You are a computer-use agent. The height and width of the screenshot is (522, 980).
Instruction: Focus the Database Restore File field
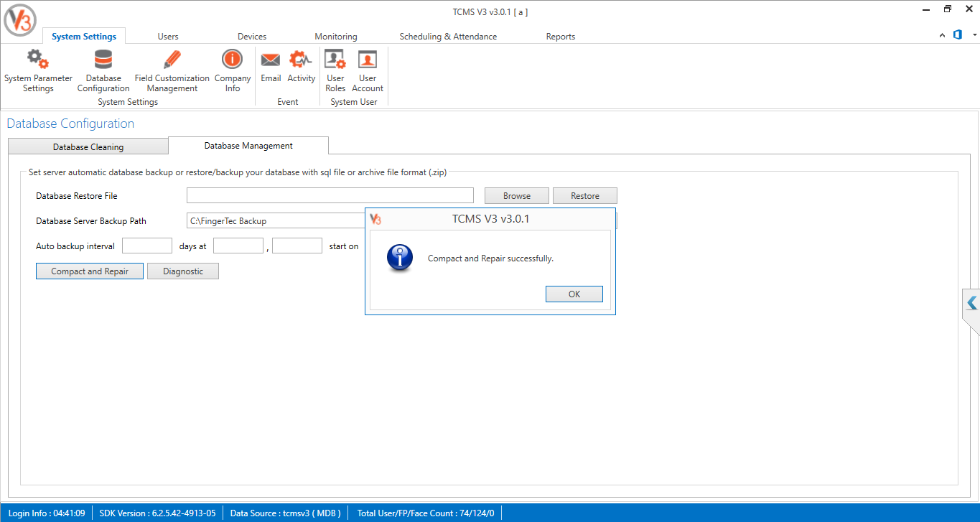[x=330, y=195]
